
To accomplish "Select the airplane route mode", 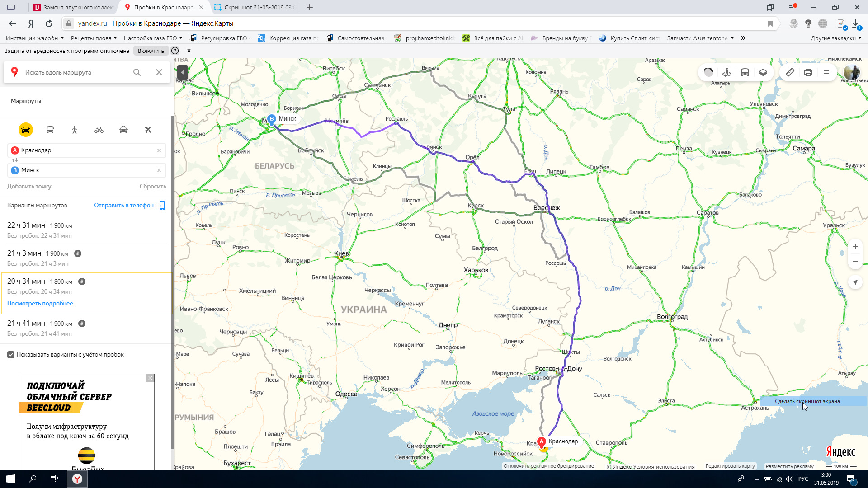I will click(148, 130).
